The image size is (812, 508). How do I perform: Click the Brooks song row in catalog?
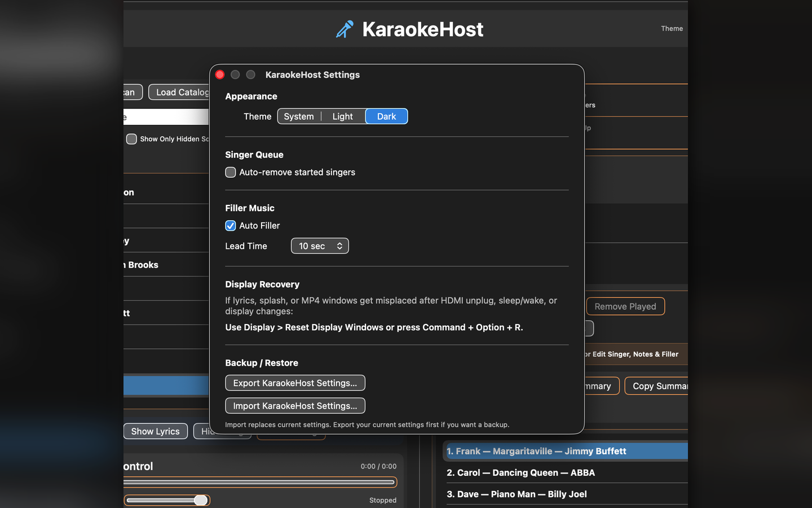tap(166, 265)
